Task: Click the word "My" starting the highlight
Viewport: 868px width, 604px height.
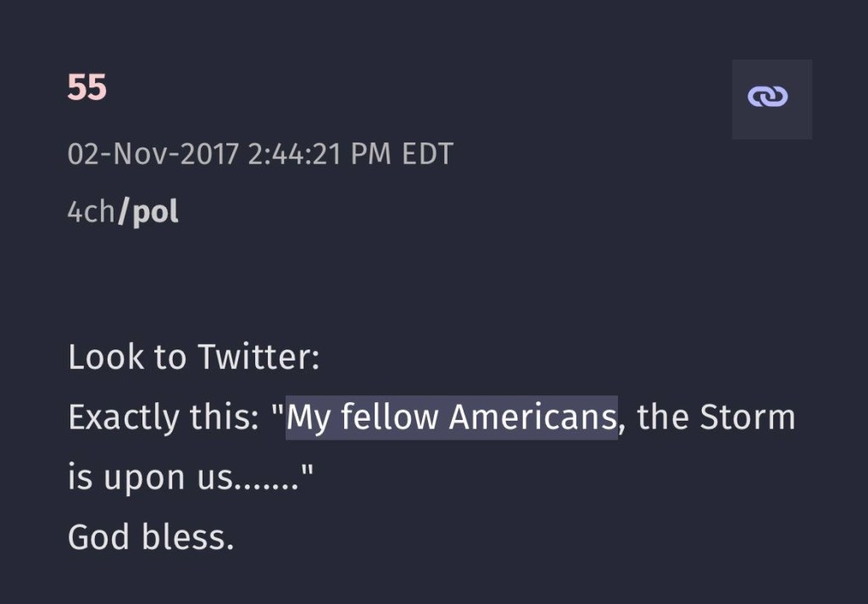Action: (309, 417)
